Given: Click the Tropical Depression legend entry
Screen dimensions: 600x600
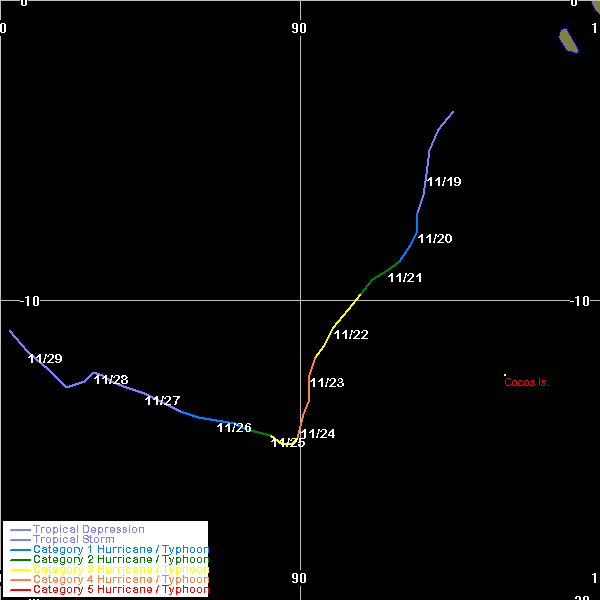Looking at the screenshot, I should pos(88,529).
